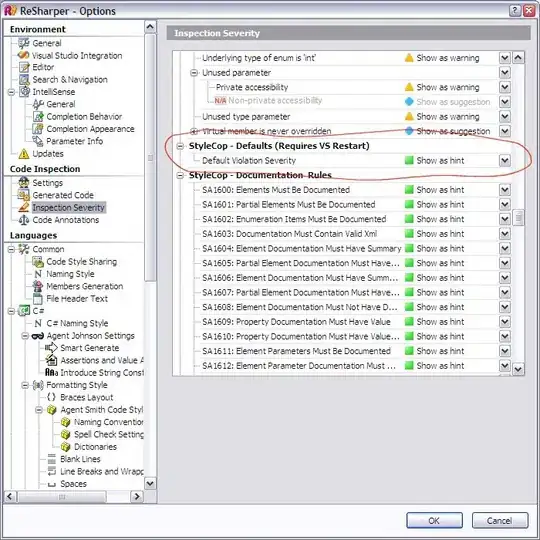Open severity dropdown for Private accessibility
Image resolution: width=540 pixels, height=540 pixels.
coord(505,87)
